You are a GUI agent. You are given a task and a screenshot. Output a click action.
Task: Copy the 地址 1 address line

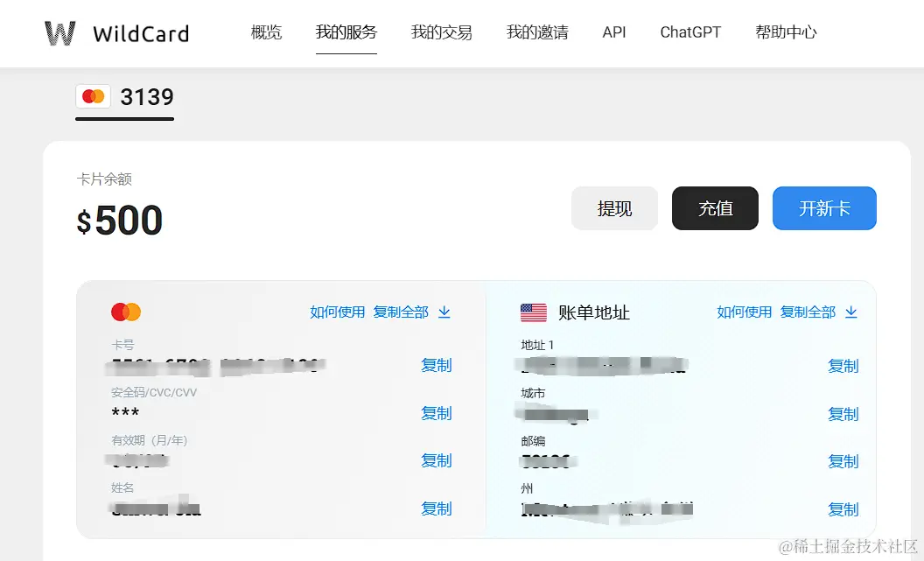843,366
